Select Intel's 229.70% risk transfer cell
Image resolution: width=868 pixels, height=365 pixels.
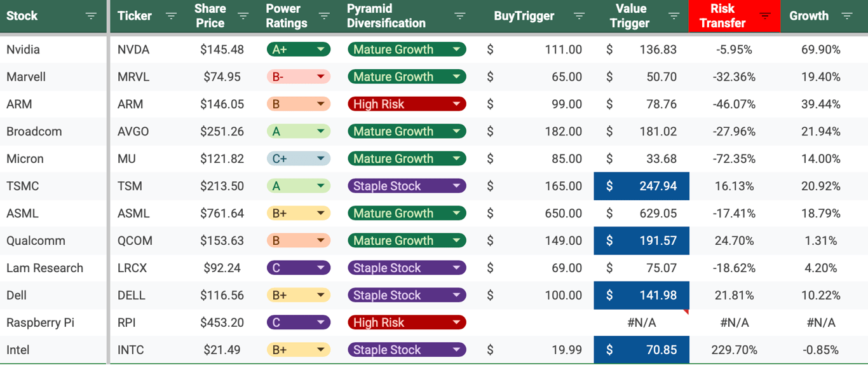click(734, 350)
